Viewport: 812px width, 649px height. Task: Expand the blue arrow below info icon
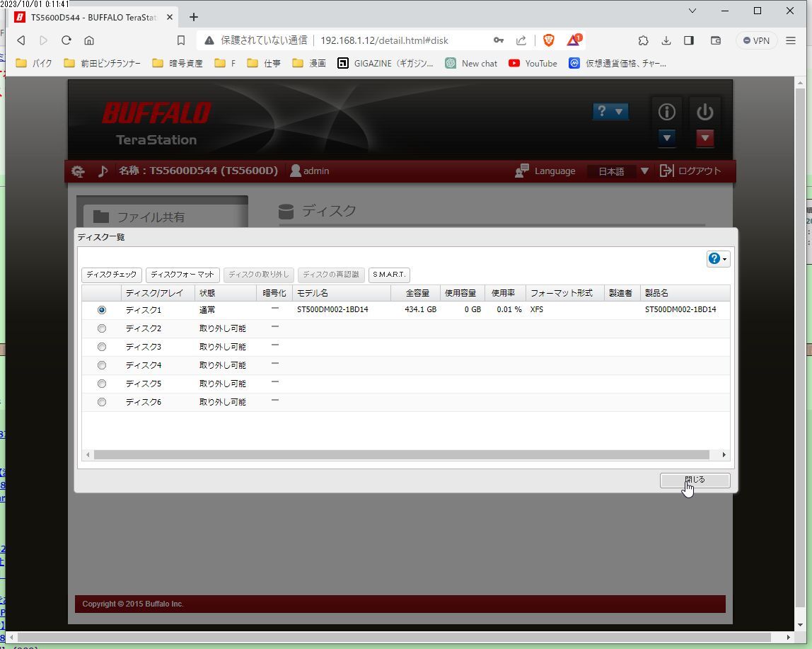pos(666,138)
